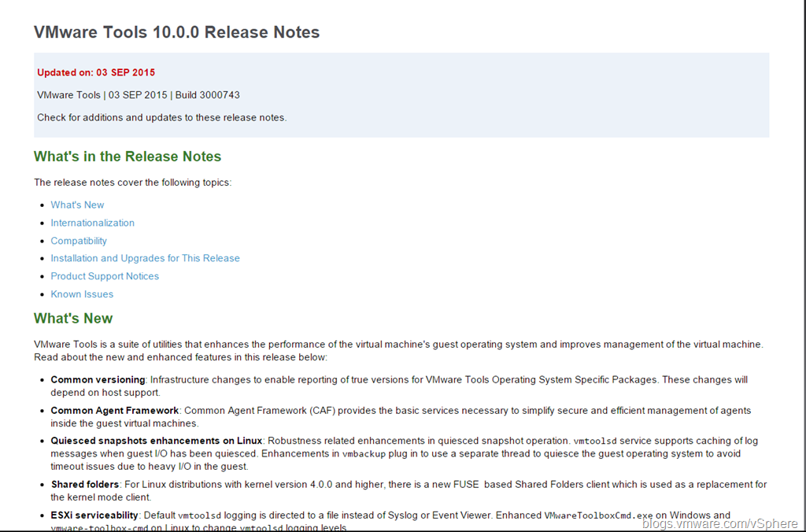
Task: Click the green What's New section heading
Action: (73, 318)
